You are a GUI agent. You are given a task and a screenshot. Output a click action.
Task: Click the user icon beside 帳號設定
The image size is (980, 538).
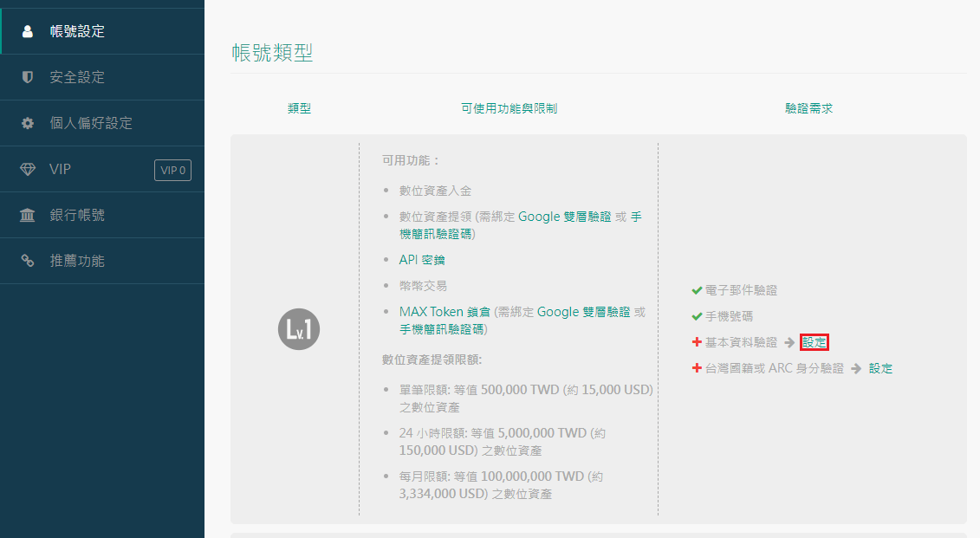pos(28,31)
